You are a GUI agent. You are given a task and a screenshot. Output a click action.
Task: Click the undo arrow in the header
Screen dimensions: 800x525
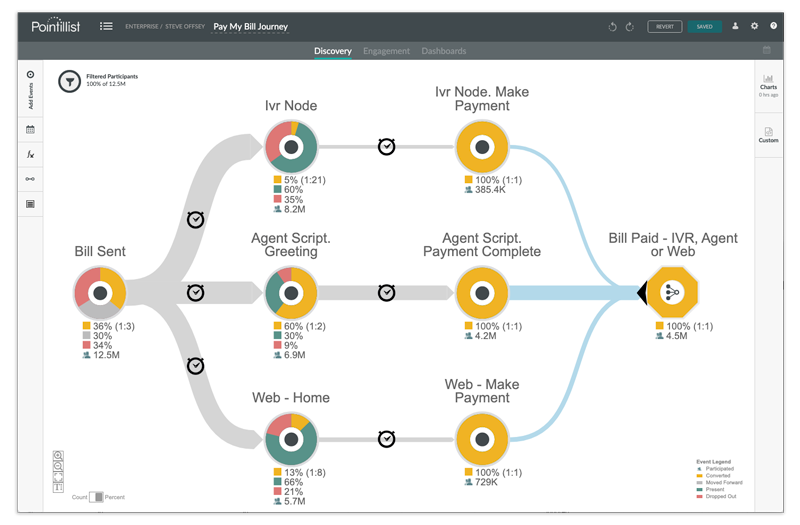click(612, 27)
